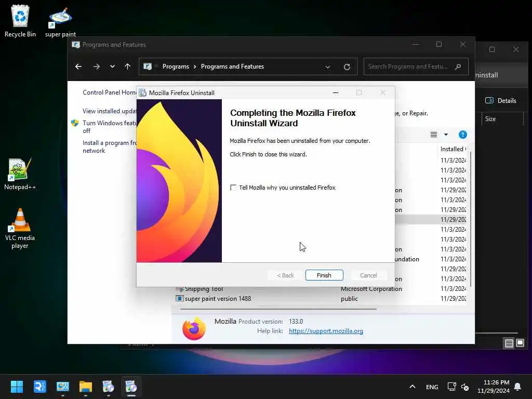Open the muted volume tray icon
This screenshot has height=399, width=532.
[465, 387]
